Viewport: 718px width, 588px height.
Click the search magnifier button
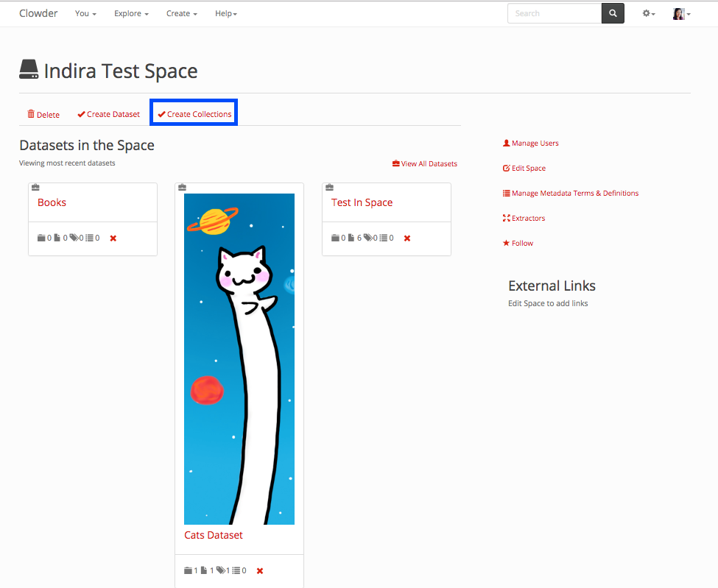click(x=613, y=13)
